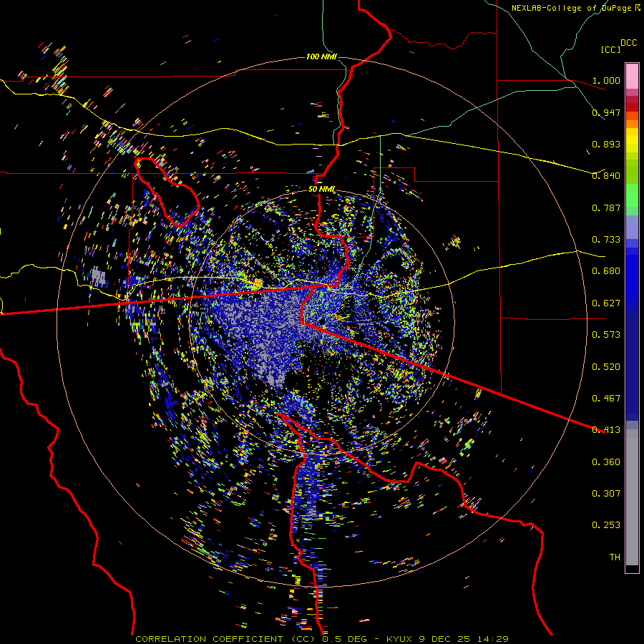Screen dimensions: 644x644
Task: Select the 0.573 scale value
Action: pyautogui.click(x=606, y=335)
